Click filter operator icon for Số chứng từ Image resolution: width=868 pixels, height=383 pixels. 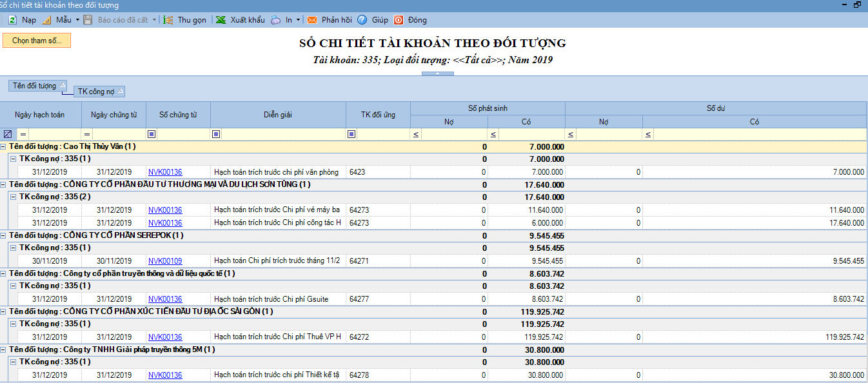[x=152, y=134]
